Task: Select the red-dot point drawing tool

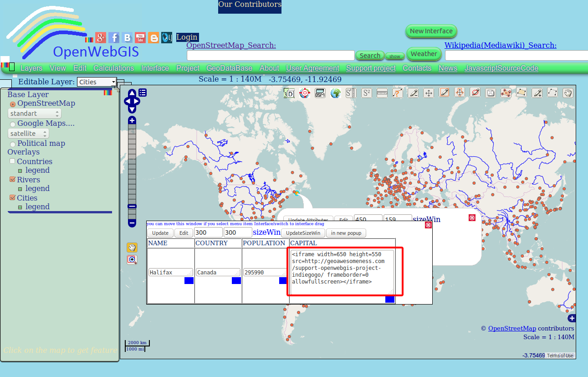Action: [x=506, y=93]
